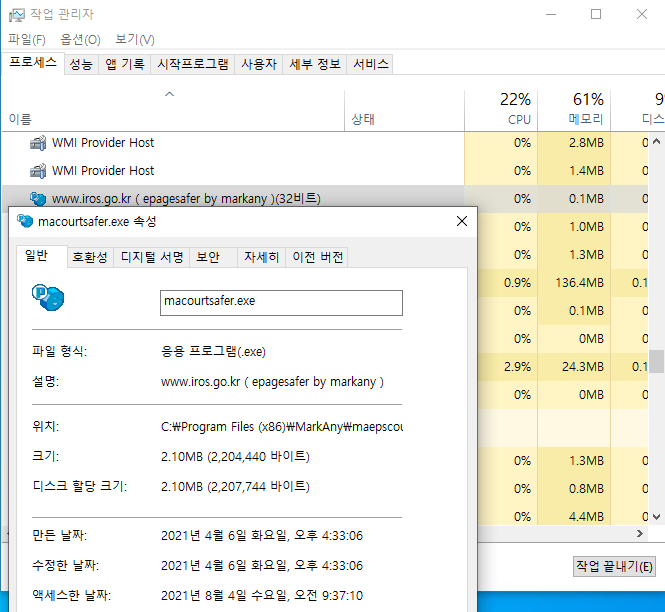Close the macourtsafer.exe properties dialog
Viewport: 665px width, 612px height.
pos(460,221)
